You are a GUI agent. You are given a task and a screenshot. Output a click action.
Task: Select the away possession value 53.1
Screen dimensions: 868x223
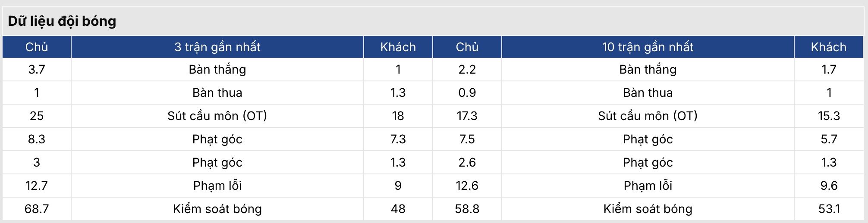[829, 209]
